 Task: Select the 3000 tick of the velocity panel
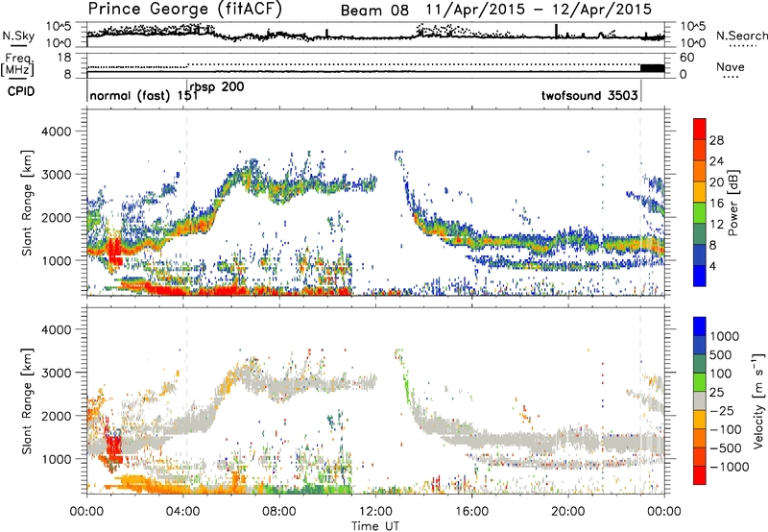(57, 373)
